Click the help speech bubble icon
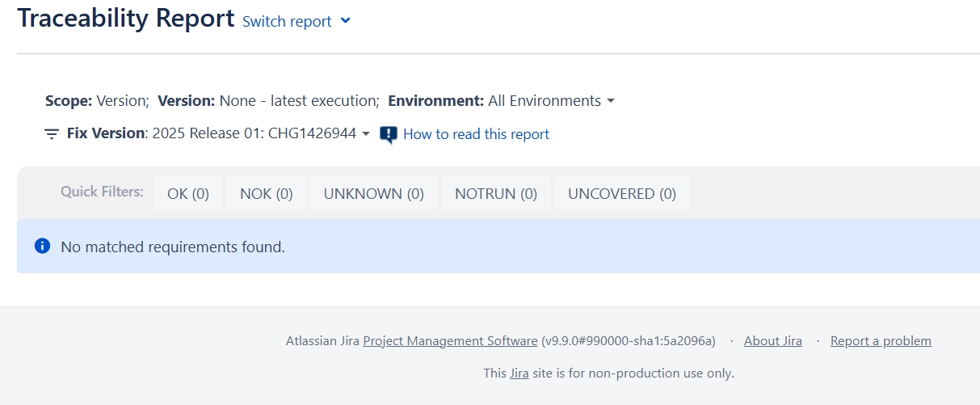Screen dimensions: 980x405 (389, 134)
